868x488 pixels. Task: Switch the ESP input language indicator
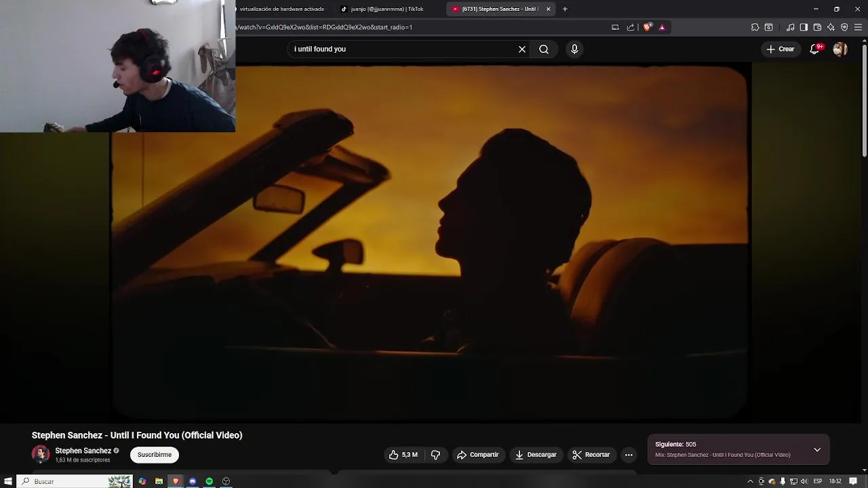[x=818, y=481]
